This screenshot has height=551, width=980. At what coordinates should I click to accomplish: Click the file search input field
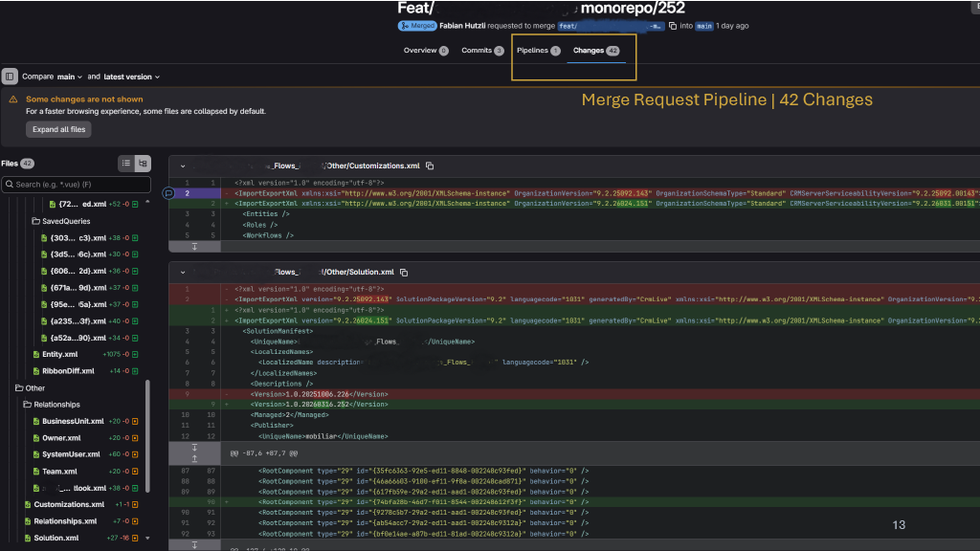coord(76,184)
